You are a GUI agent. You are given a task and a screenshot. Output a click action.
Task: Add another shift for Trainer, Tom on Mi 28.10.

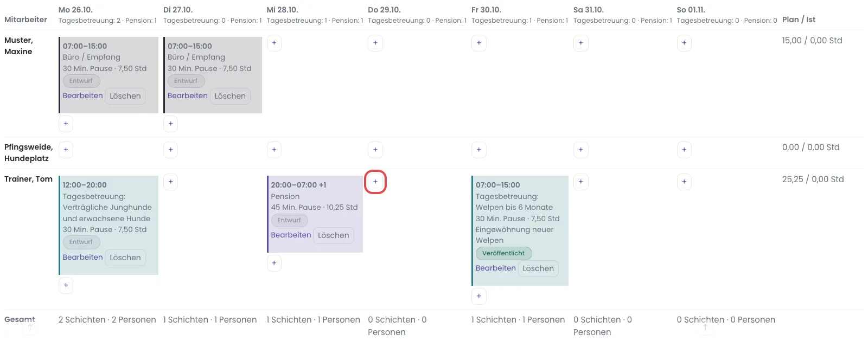[274, 263]
